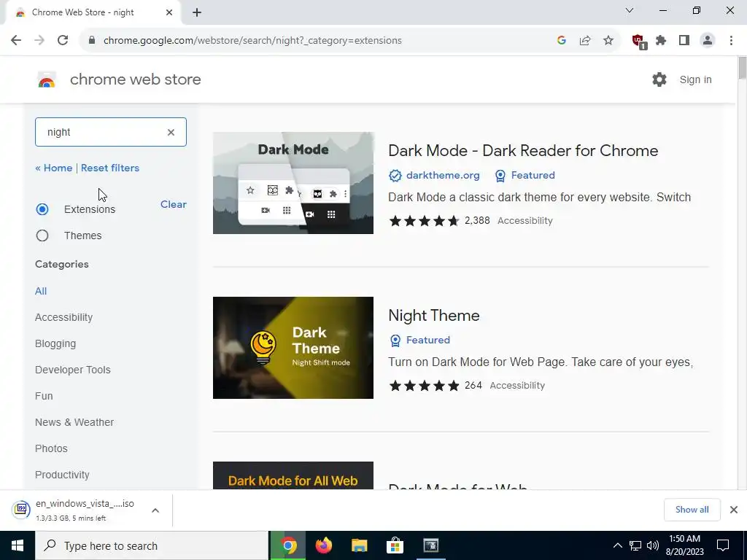Click the Dark Mode for All Web thumbnail

pyautogui.click(x=293, y=475)
